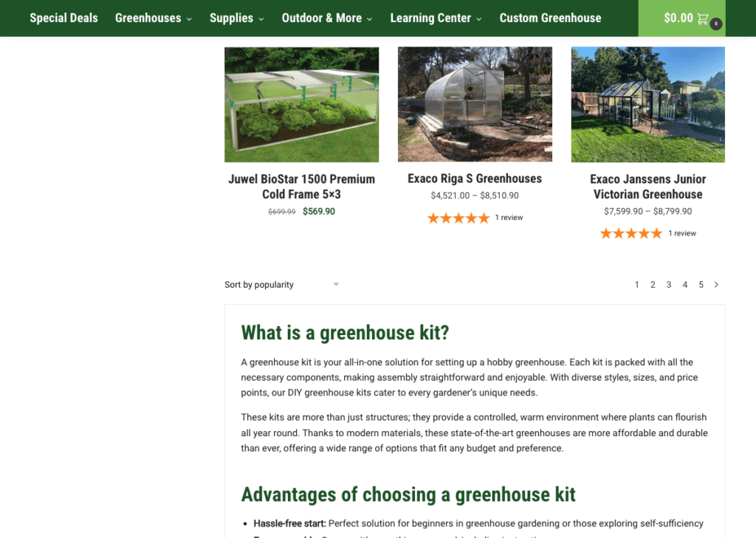Open the Custom Greenhouse menu item
756x538 pixels.
pyautogui.click(x=550, y=18)
